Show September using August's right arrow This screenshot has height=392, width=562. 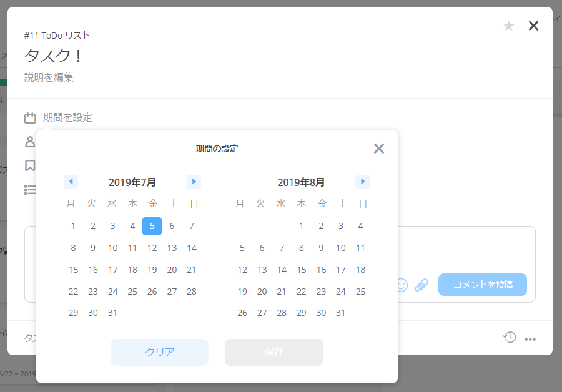coord(363,182)
